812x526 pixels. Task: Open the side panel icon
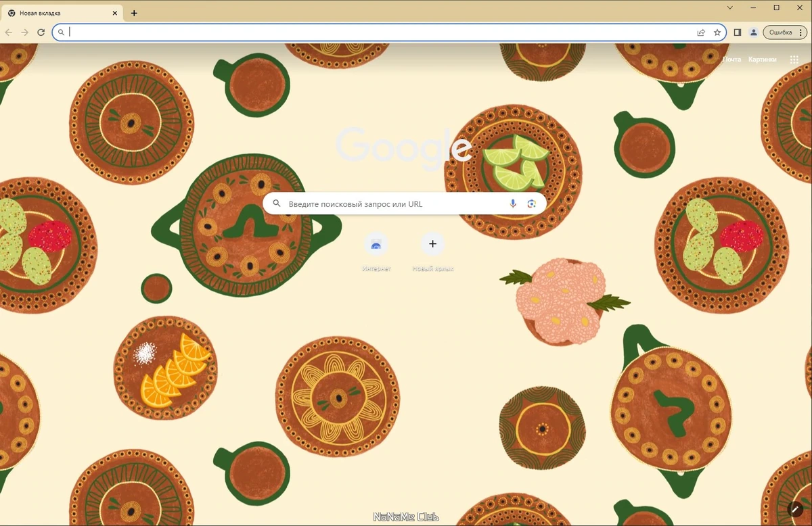(x=738, y=32)
